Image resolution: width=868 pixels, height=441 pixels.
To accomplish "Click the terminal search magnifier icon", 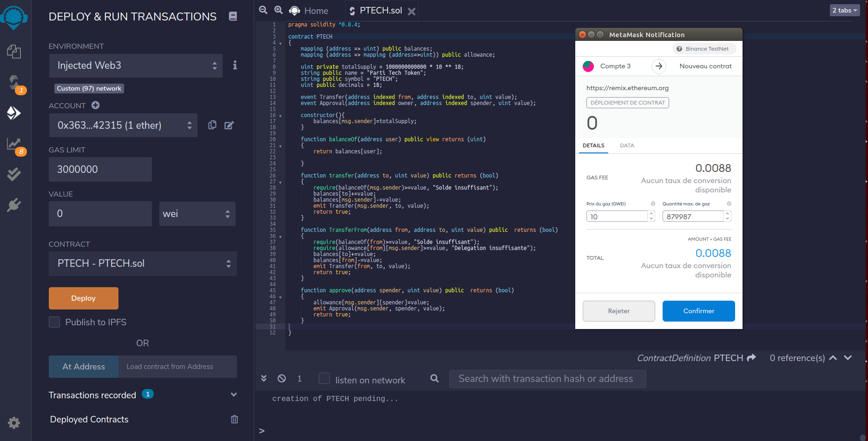I will (x=434, y=378).
